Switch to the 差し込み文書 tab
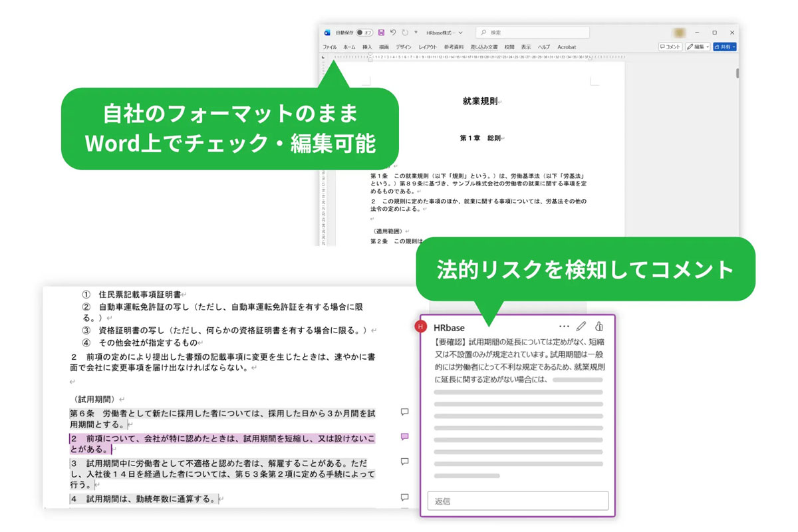798x532 pixels. point(484,47)
